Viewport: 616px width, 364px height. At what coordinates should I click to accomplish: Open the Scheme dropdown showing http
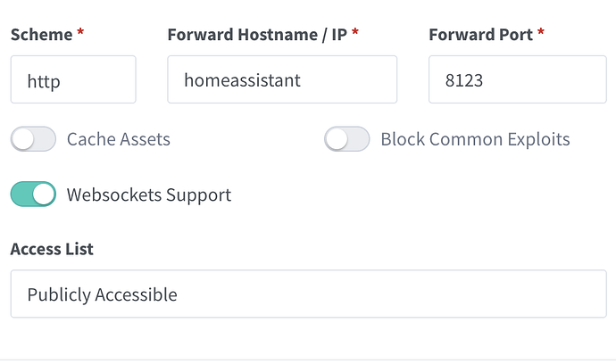point(73,80)
